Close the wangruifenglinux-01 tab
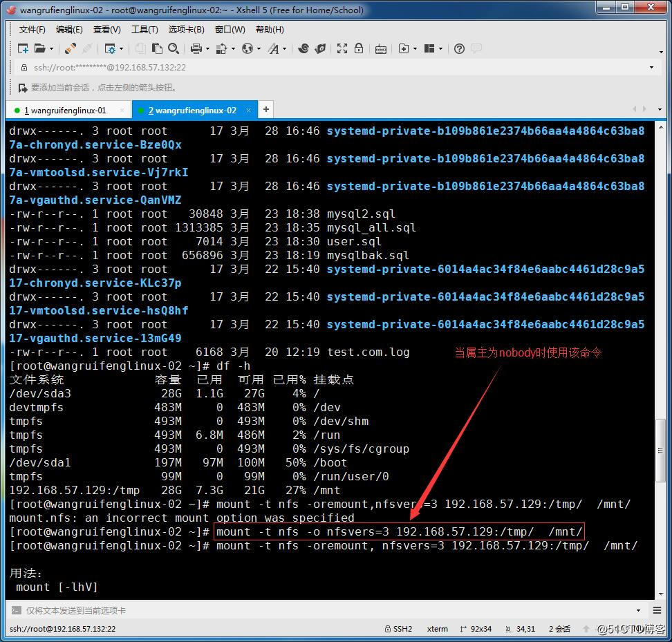This screenshot has width=672, height=642. coord(122,111)
